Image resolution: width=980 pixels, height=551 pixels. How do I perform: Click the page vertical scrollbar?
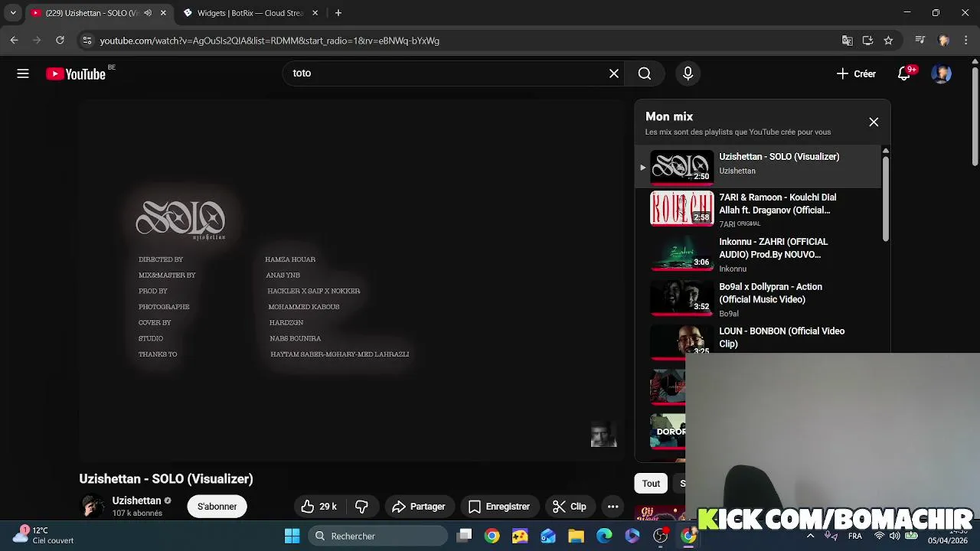click(x=975, y=115)
